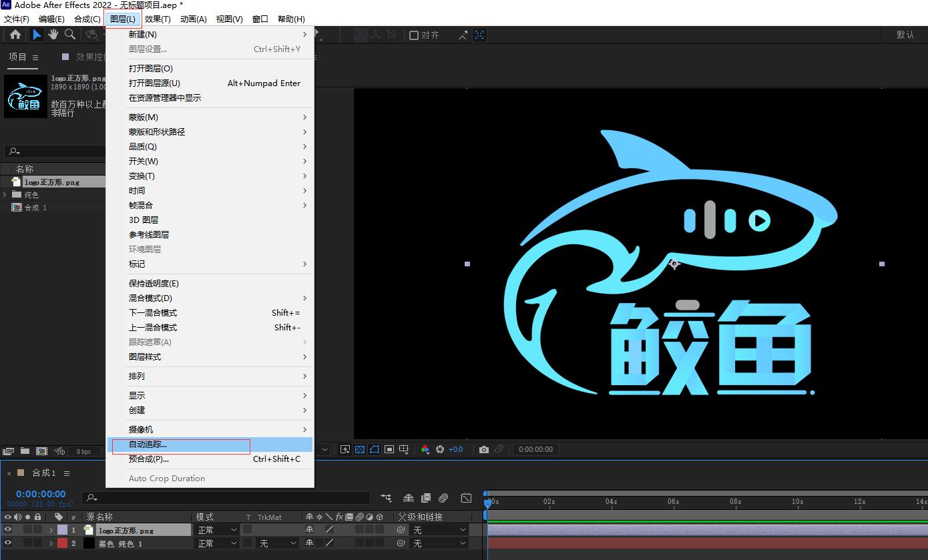This screenshot has height=560, width=928.
Task: Click the timeline search field
Action: click(226, 498)
